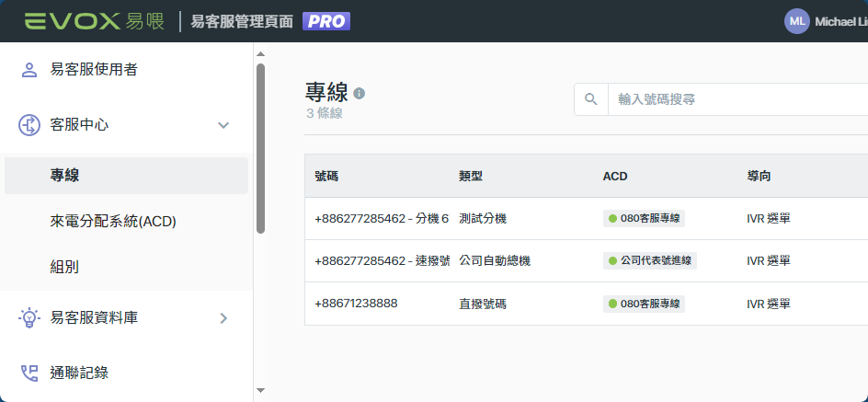868x402 pixels.
Task: Open the Michael Li account menu
Action: coord(840,21)
